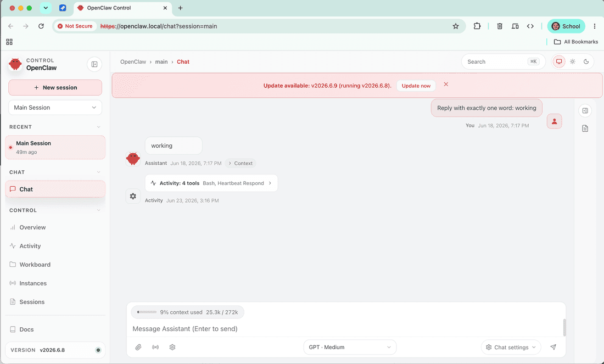This screenshot has height=364, width=604.
Task: Switch to dark theme moon icon
Action: pos(586,61)
